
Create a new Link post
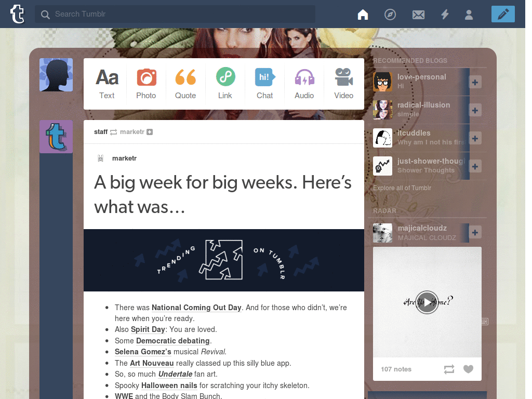(225, 84)
